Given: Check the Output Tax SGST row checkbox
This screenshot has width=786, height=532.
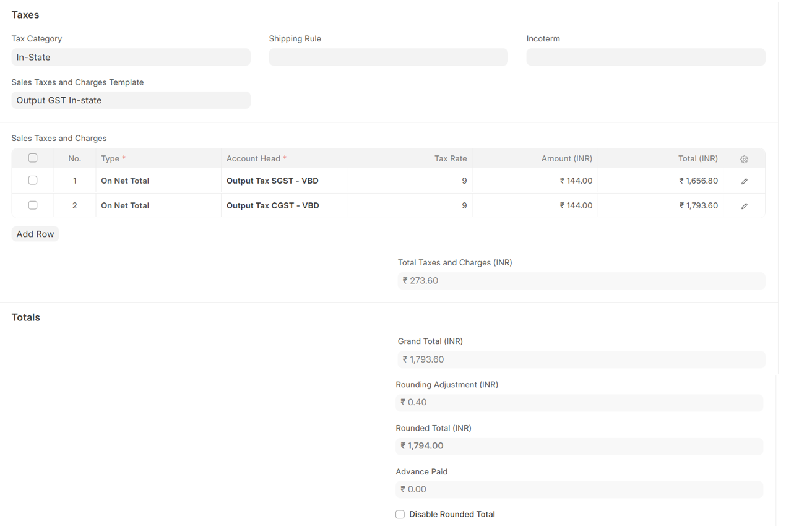Looking at the screenshot, I should tap(33, 181).
